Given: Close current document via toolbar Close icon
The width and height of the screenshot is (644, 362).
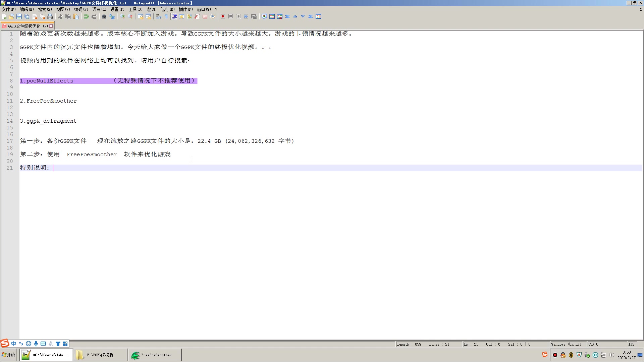Looking at the screenshot, I should (35, 16).
